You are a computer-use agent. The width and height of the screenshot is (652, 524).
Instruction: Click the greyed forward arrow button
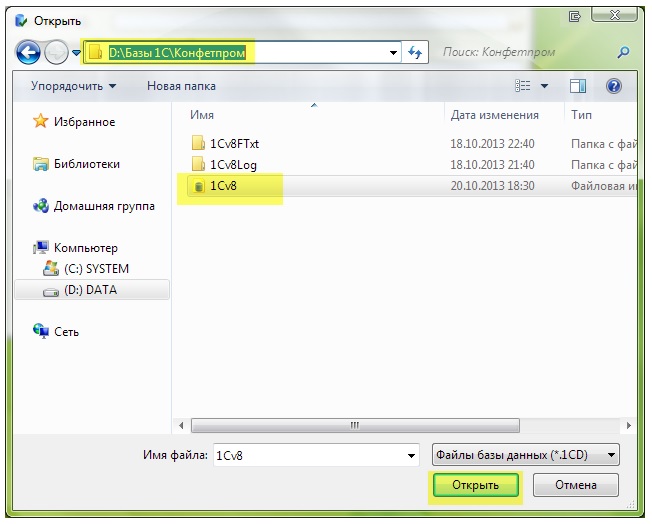56,53
